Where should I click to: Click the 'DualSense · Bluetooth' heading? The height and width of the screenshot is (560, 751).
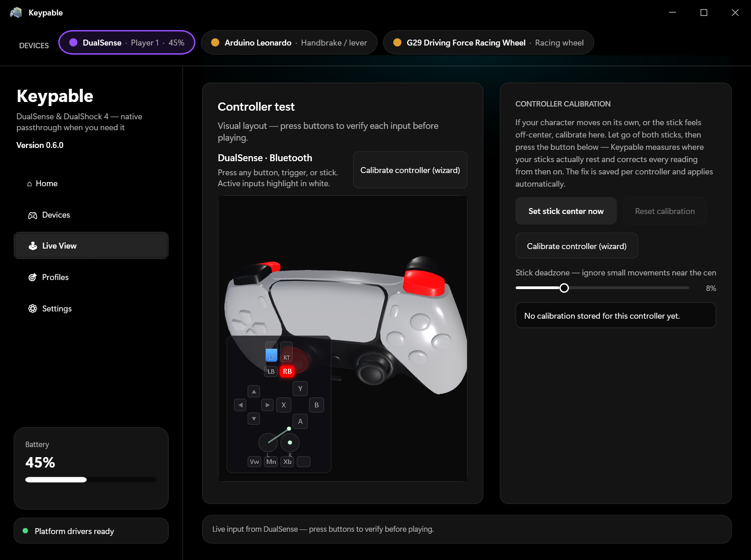(x=265, y=158)
